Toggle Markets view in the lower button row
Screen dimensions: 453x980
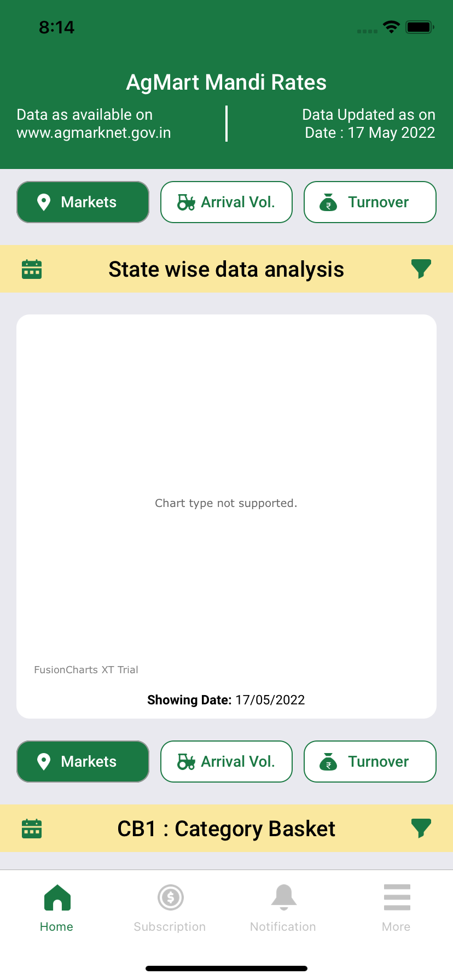click(83, 761)
